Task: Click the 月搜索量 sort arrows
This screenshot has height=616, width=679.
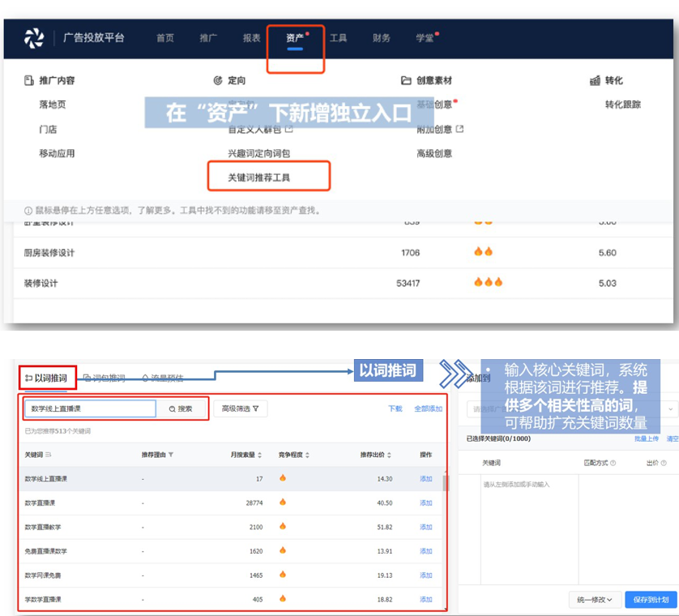Action: coord(260,455)
